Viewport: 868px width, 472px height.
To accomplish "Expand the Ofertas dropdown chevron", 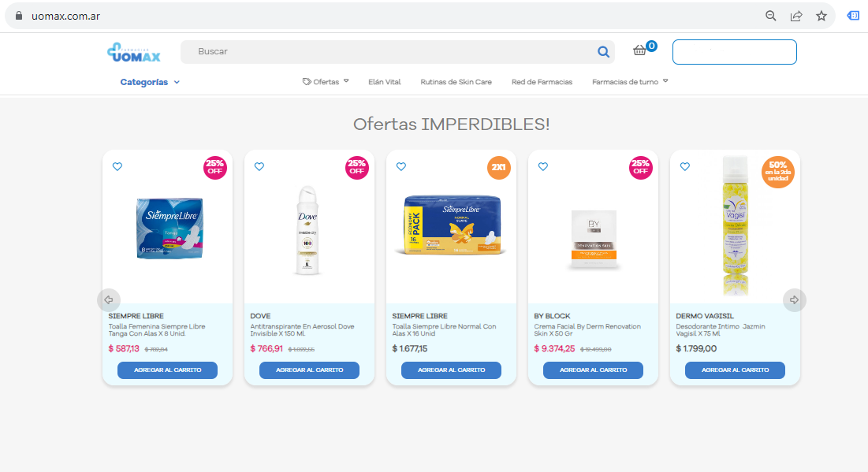I will (x=347, y=81).
